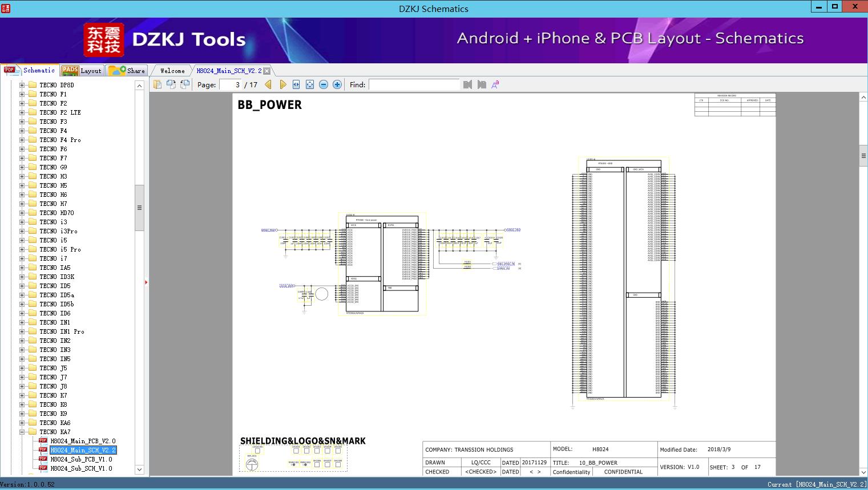
Task: Go to the previous page arrow
Action: 268,84
